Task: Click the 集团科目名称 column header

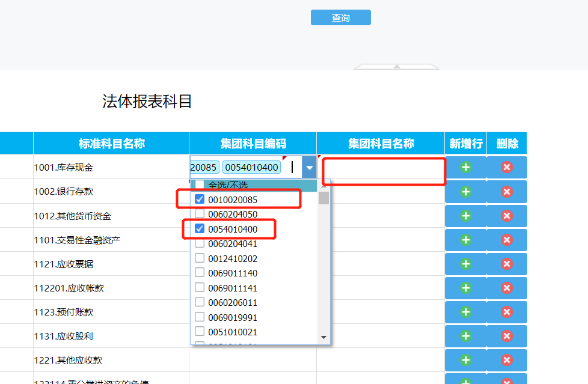Action: pyautogui.click(x=381, y=143)
